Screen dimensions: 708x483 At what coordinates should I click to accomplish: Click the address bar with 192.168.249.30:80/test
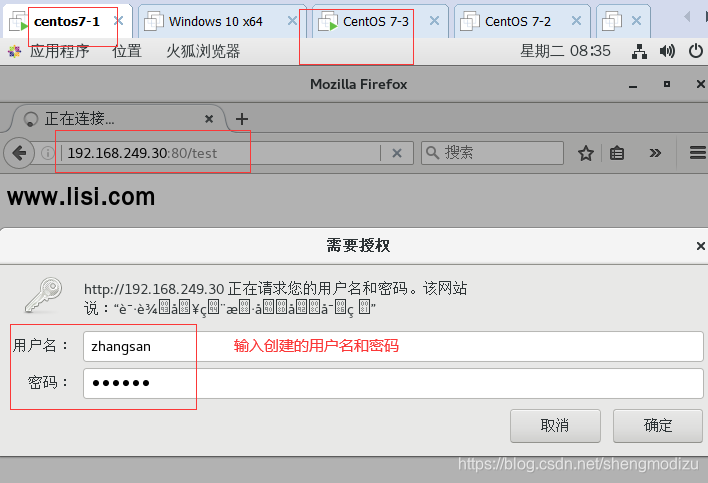221,153
